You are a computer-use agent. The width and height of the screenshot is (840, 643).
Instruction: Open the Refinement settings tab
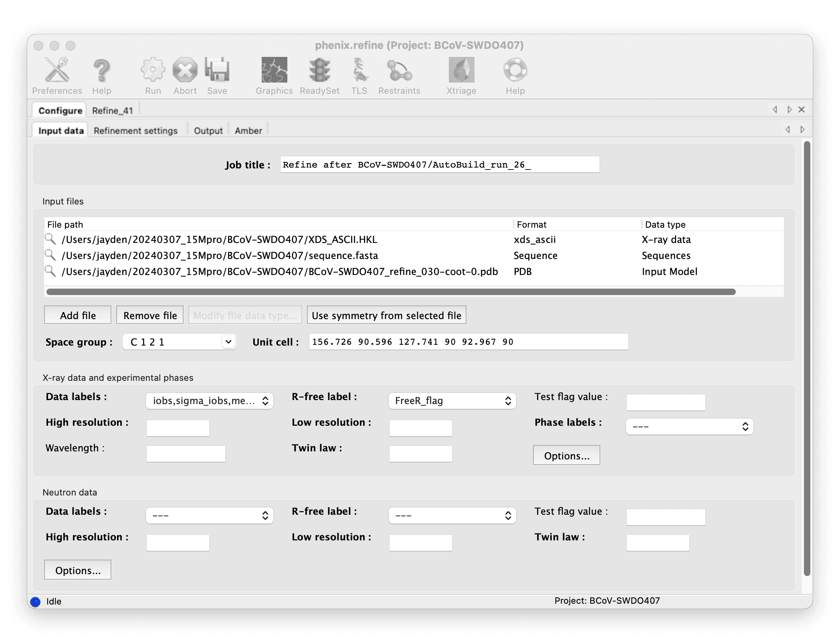(135, 131)
